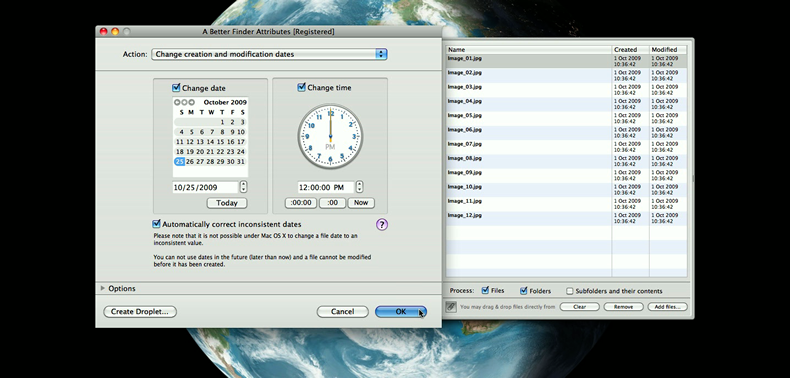Select Image_07.jpg in file list
The width and height of the screenshot is (790, 378).
click(x=566, y=147)
